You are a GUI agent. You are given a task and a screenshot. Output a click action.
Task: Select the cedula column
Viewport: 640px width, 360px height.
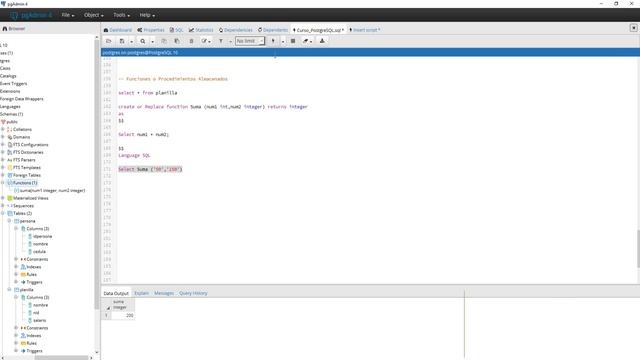(39, 251)
